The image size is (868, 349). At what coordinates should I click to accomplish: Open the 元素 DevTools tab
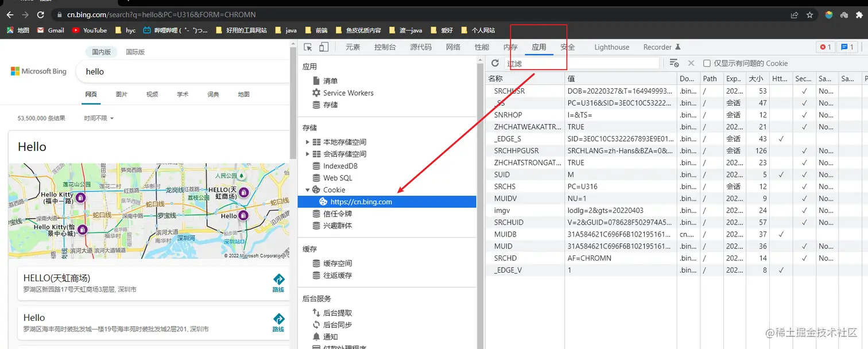(x=352, y=47)
